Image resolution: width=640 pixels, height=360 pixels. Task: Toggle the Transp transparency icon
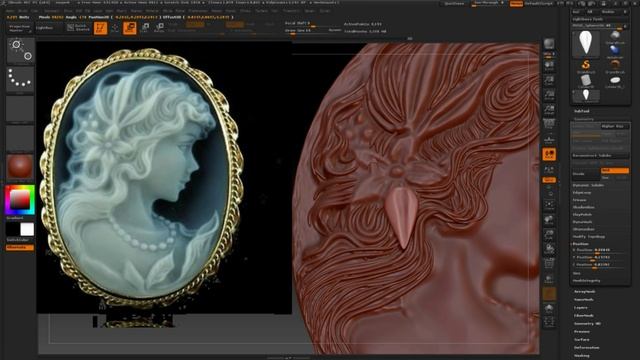(549, 279)
